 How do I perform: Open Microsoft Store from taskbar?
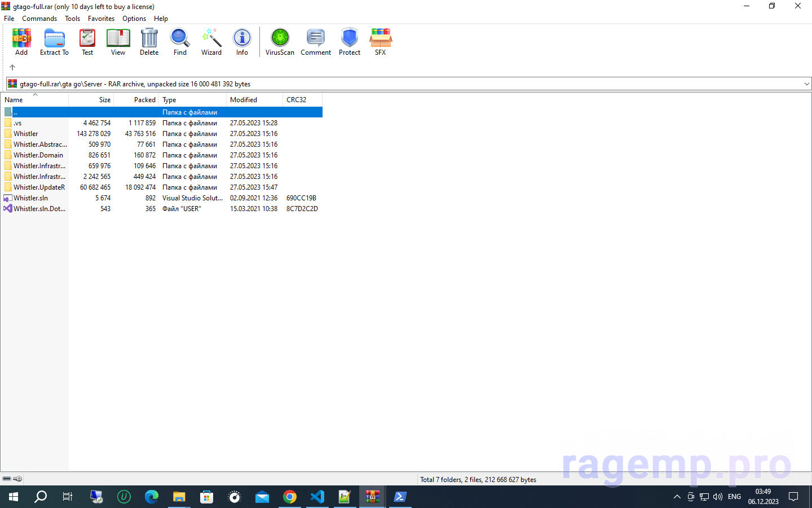207,497
